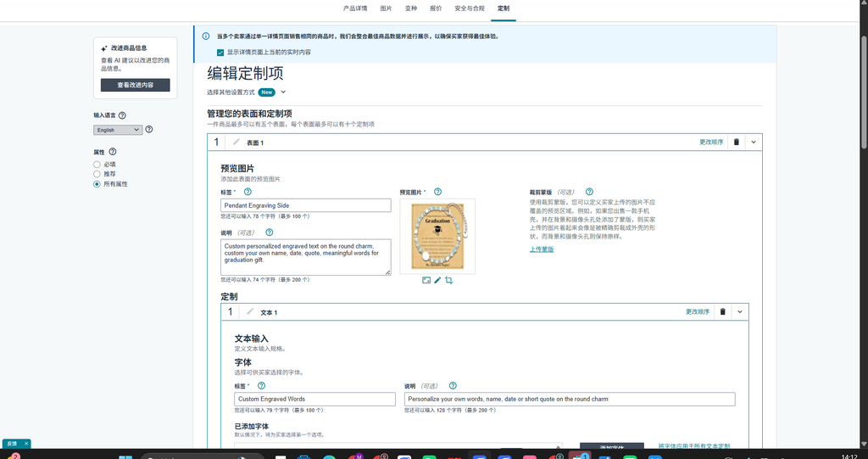Click the 查看改进内容 button

(x=135, y=85)
